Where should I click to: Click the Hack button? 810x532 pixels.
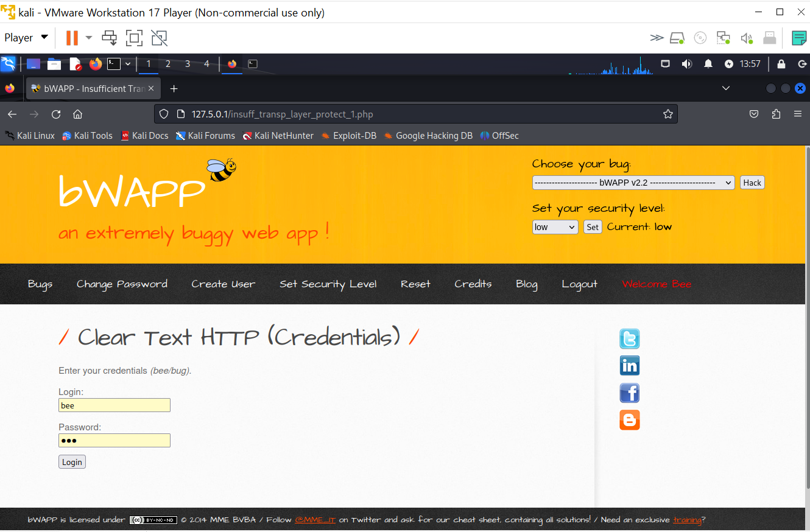pyautogui.click(x=752, y=182)
